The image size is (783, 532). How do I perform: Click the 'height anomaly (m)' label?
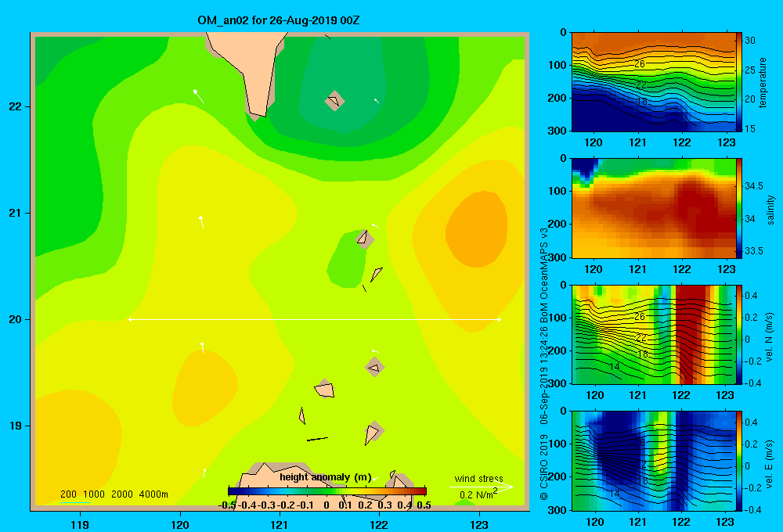(326, 477)
